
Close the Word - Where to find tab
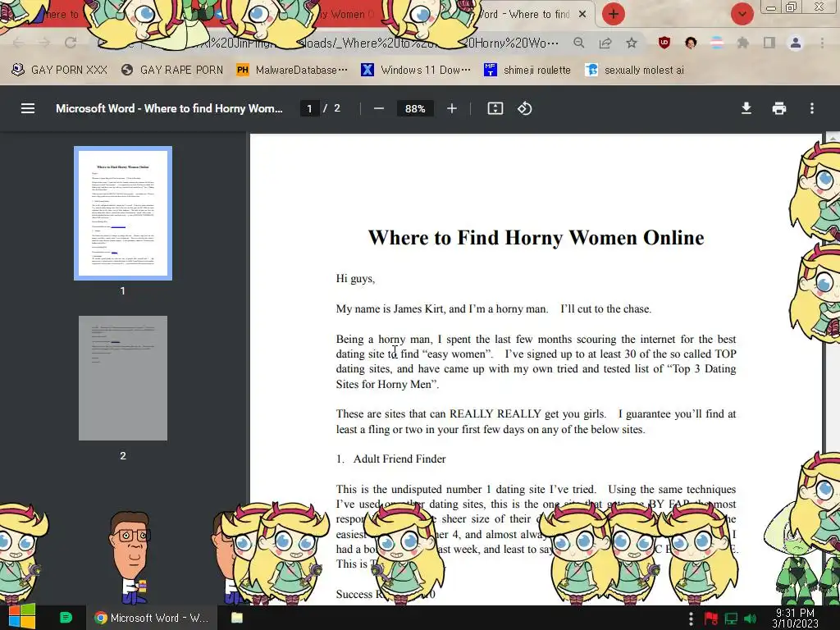coord(582,15)
